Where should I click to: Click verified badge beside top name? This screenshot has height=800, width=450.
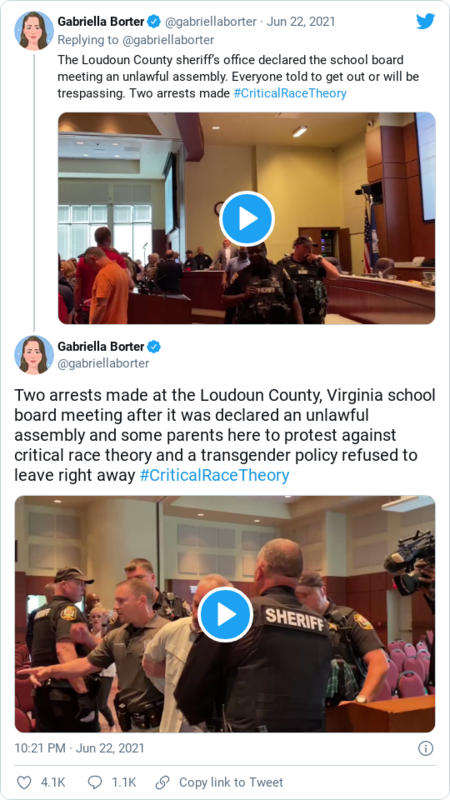pyautogui.click(x=154, y=21)
